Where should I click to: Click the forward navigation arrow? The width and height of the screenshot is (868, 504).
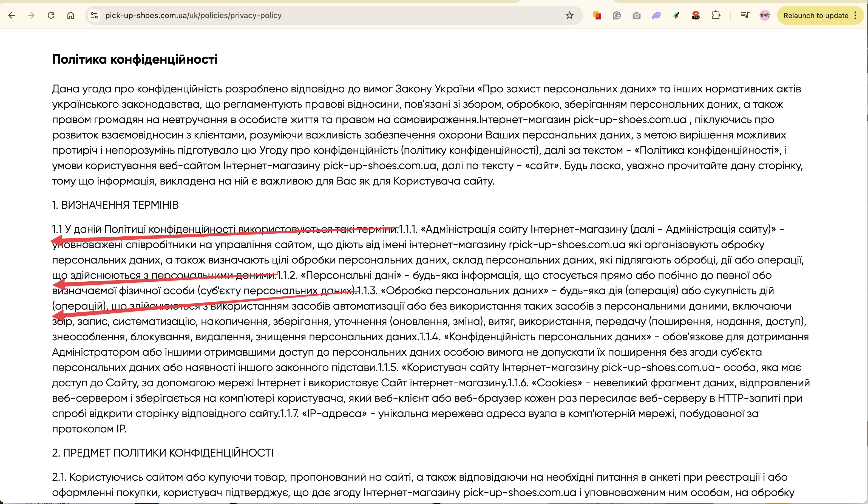tap(31, 16)
